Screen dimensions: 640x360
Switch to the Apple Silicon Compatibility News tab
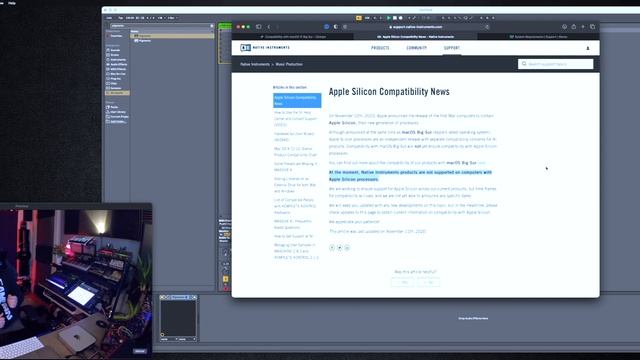(x=415, y=37)
